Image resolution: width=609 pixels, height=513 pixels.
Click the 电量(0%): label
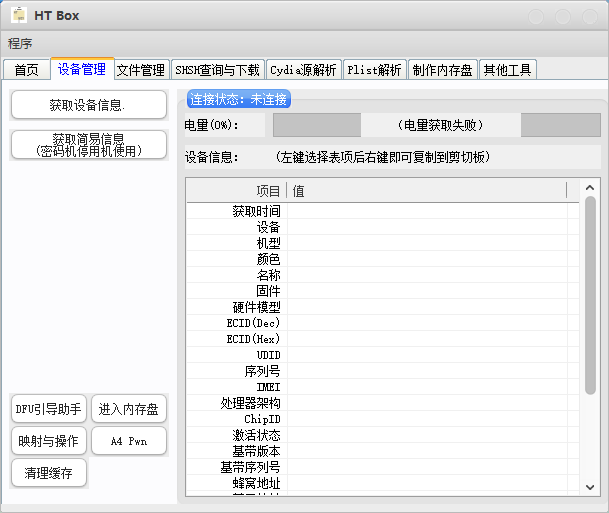pyautogui.click(x=212, y=125)
